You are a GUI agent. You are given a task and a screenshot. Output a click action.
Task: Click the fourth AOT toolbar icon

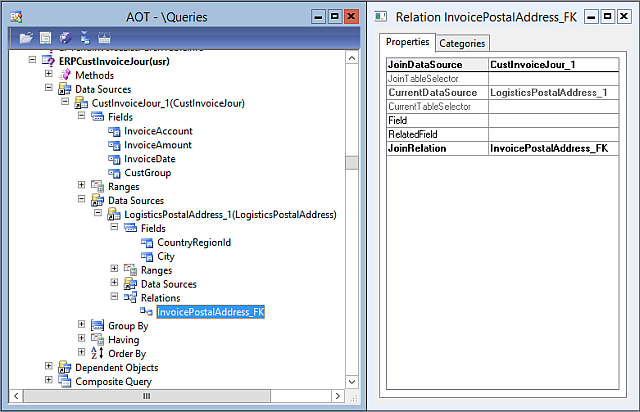[x=84, y=38]
